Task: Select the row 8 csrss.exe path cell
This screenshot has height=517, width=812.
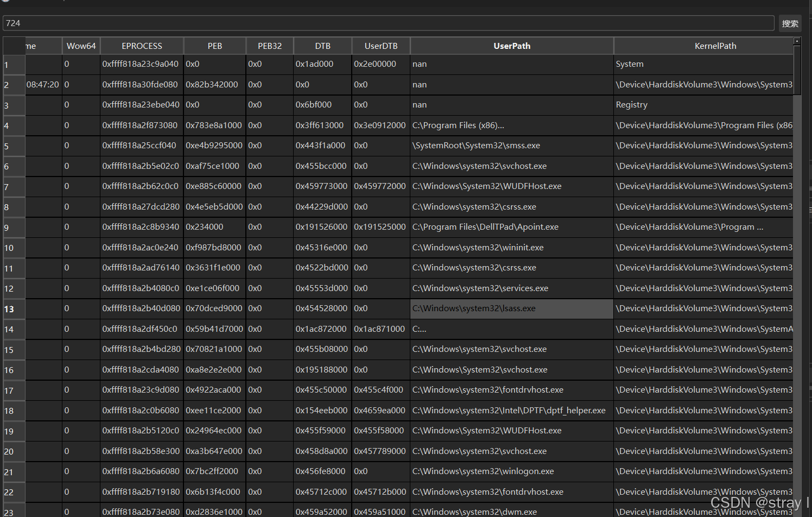Action: pos(512,207)
